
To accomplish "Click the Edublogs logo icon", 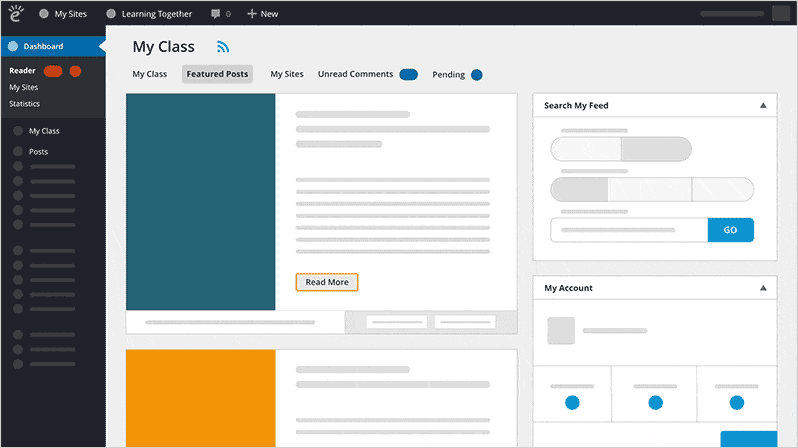I will click(x=16, y=14).
